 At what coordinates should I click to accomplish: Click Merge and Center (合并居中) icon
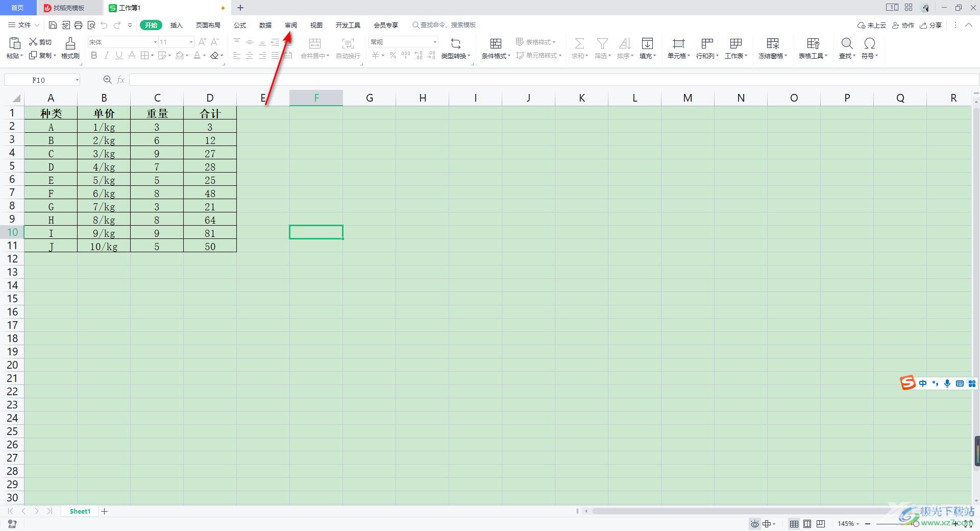[315, 43]
